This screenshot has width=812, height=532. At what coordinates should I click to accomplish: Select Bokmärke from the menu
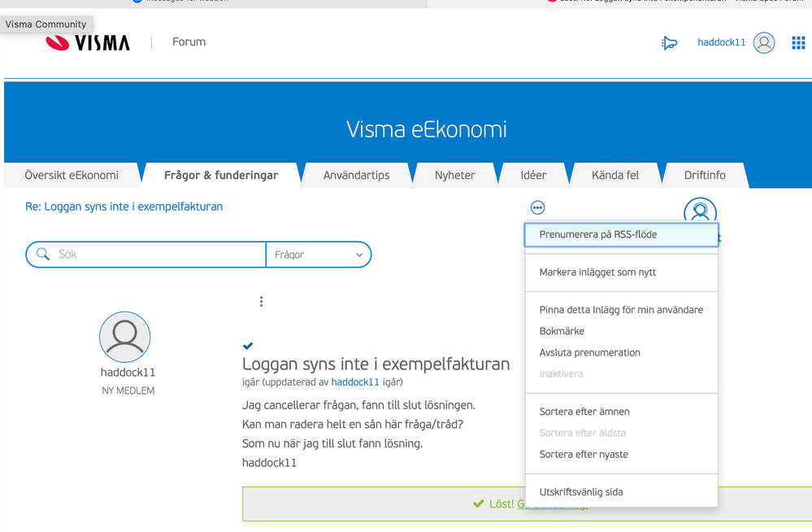click(562, 331)
